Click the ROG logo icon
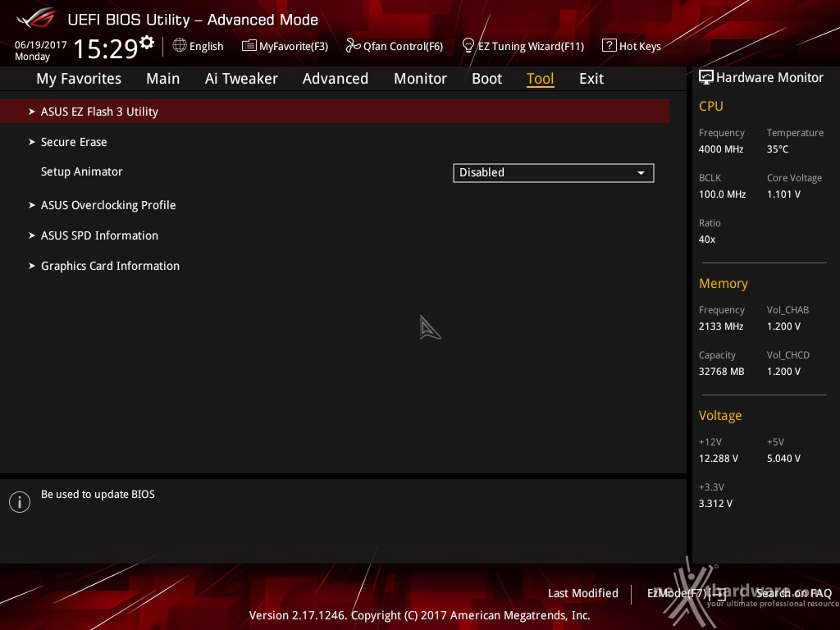 pyautogui.click(x=36, y=19)
